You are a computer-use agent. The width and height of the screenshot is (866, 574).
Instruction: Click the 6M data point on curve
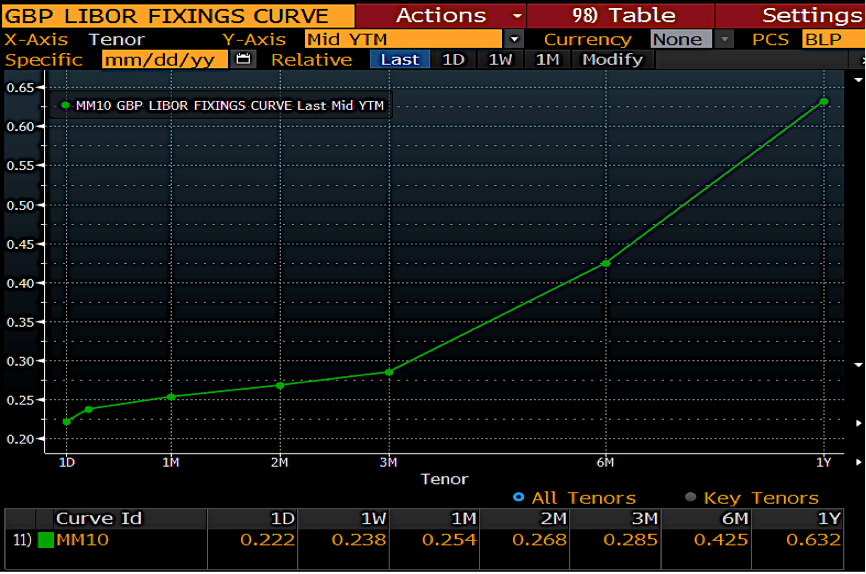point(606,264)
